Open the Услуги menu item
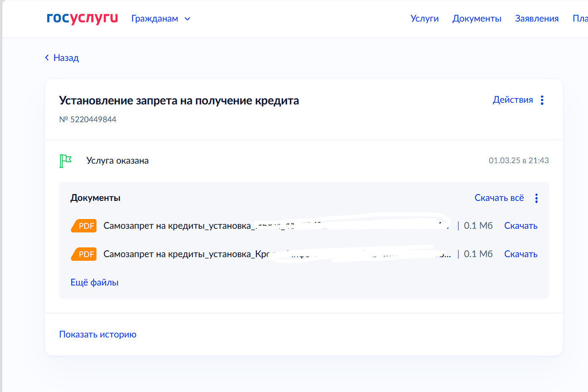This screenshot has width=588, height=392. point(424,19)
